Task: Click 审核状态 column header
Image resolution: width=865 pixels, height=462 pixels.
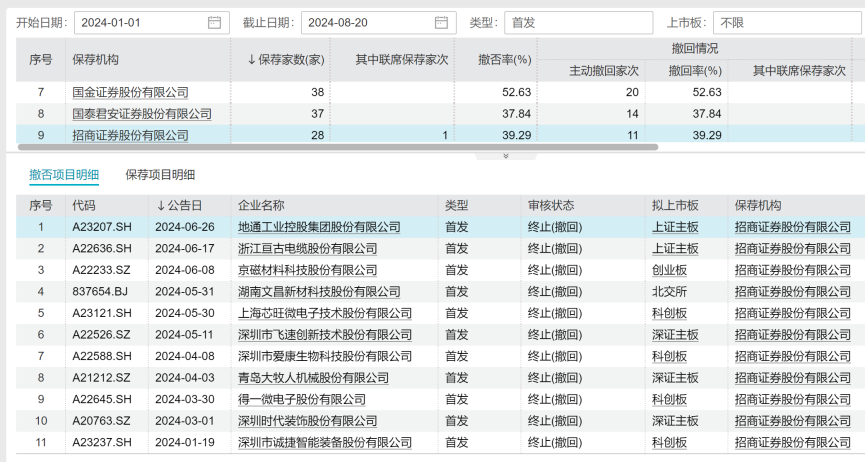Action: pos(551,205)
